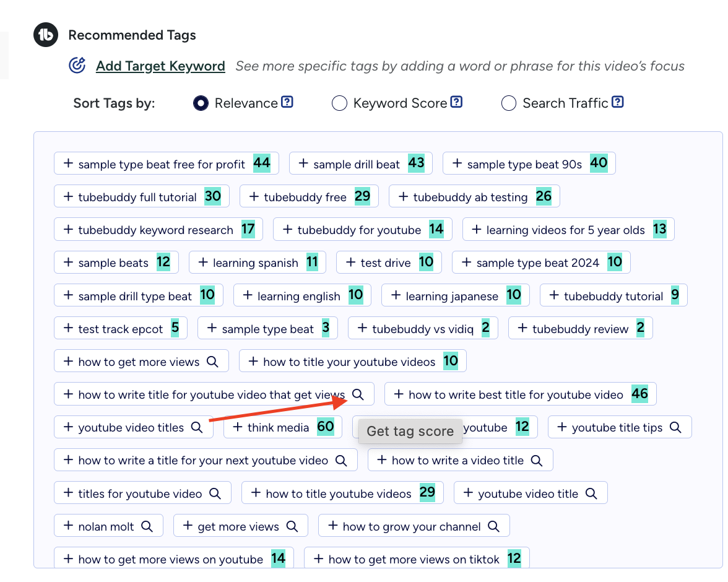Open the Add Target Keyword link
Image resolution: width=728 pixels, height=582 pixels.
click(x=160, y=66)
